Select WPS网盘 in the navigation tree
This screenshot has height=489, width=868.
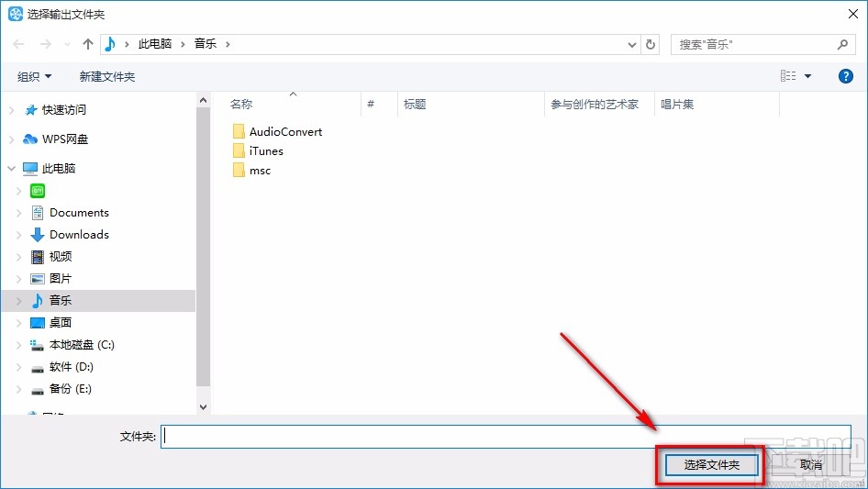pyautogui.click(x=65, y=139)
